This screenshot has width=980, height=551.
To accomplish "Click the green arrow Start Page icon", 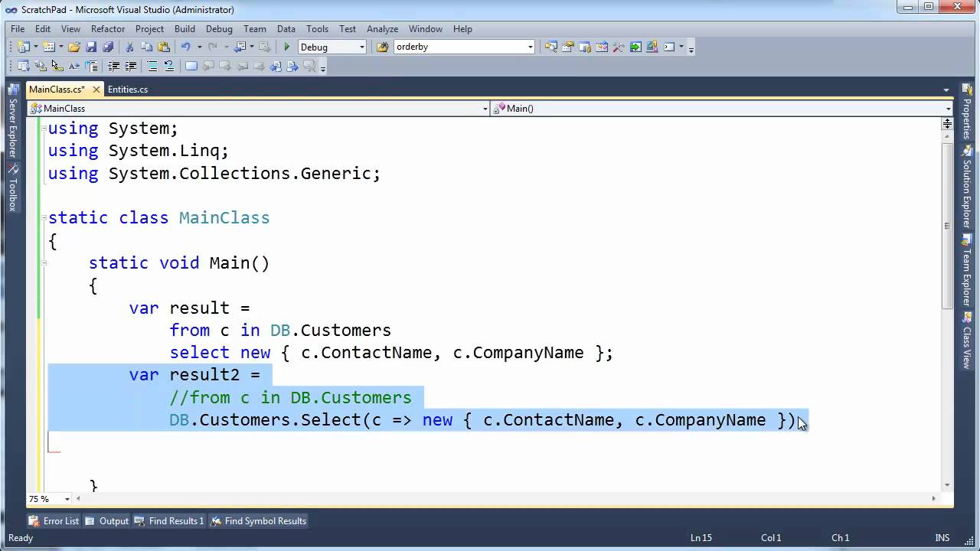I will [x=635, y=47].
